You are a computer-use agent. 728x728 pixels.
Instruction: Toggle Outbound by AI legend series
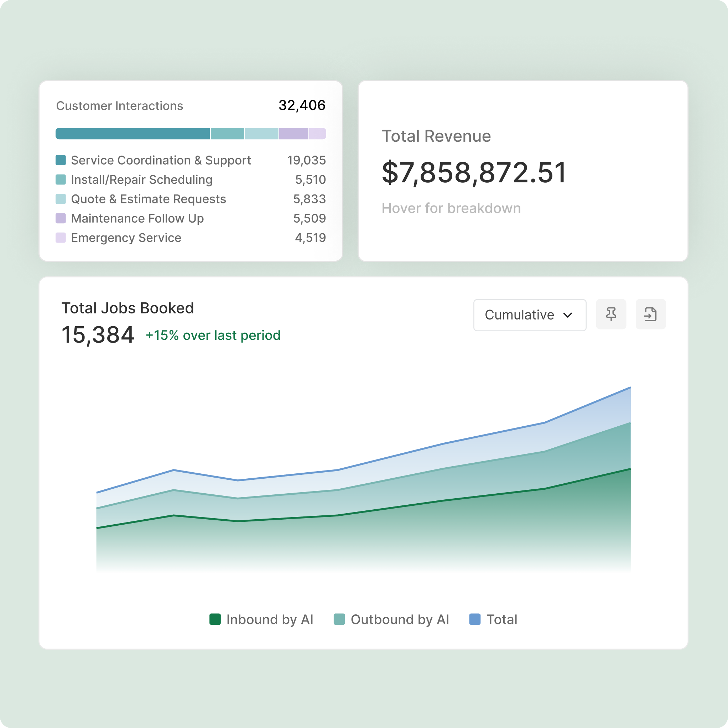(x=391, y=619)
